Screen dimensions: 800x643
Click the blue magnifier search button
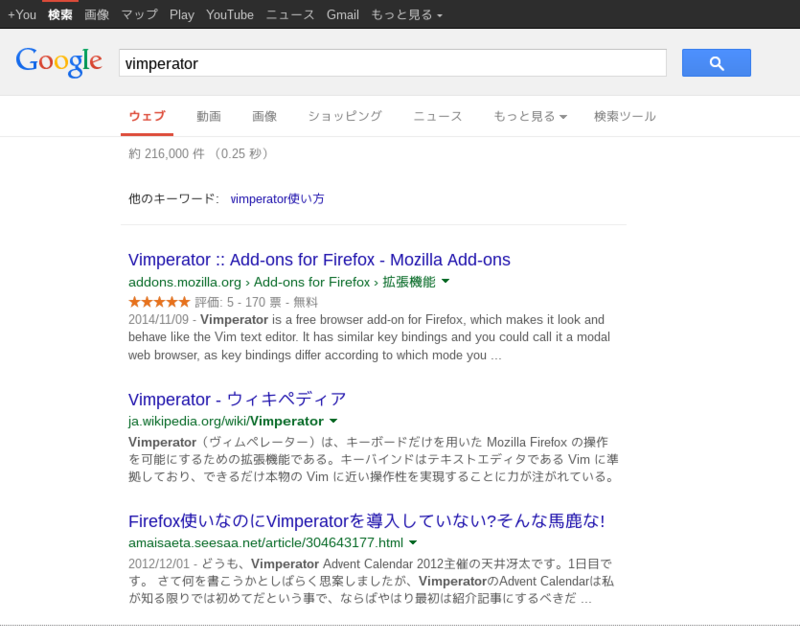click(x=716, y=63)
